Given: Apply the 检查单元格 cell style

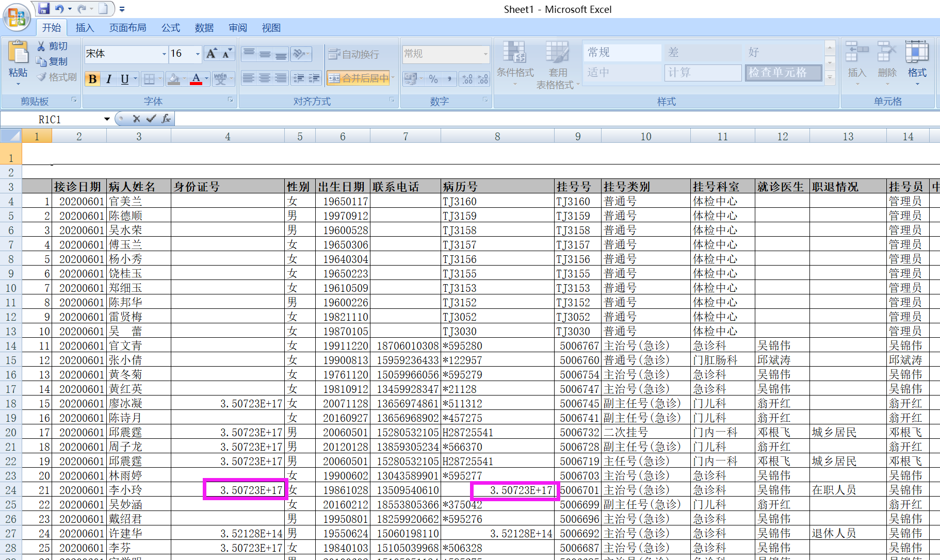Looking at the screenshot, I should tap(783, 73).
